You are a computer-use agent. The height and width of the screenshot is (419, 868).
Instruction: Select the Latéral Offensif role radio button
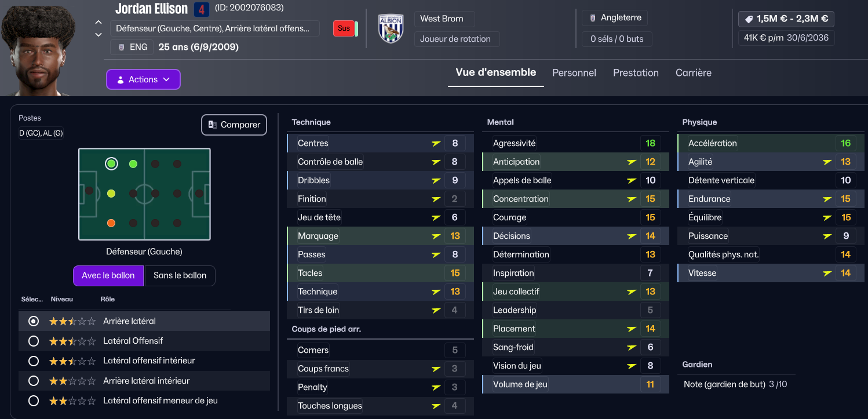click(x=34, y=341)
